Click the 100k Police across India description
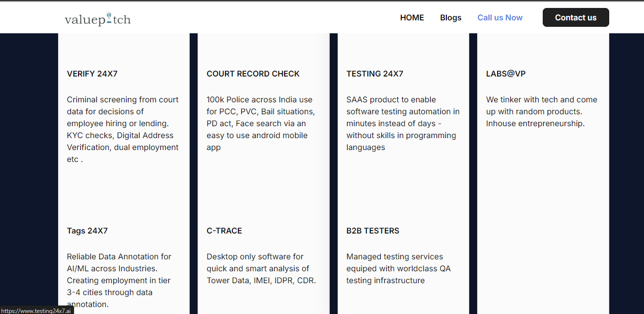 (261, 123)
